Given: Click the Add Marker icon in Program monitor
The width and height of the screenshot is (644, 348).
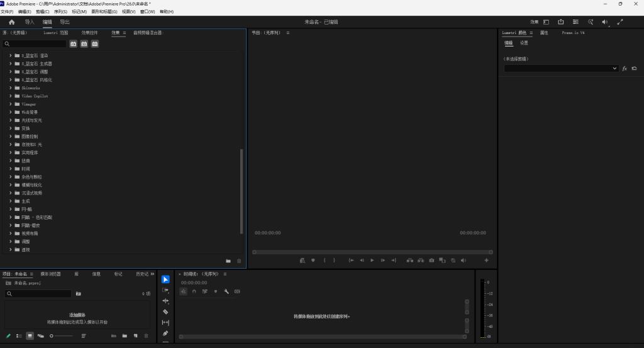Looking at the screenshot, I should pos(313,261).
